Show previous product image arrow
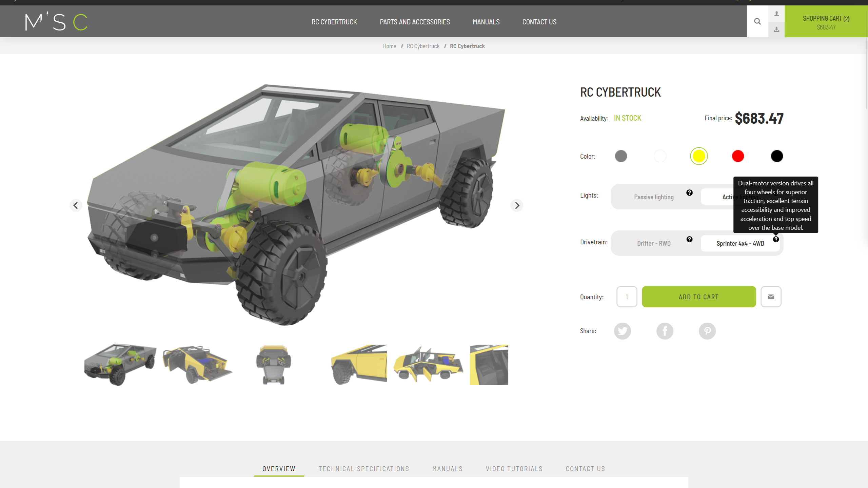The width and height of the screenshot is (868, 488). pos(76,205)
